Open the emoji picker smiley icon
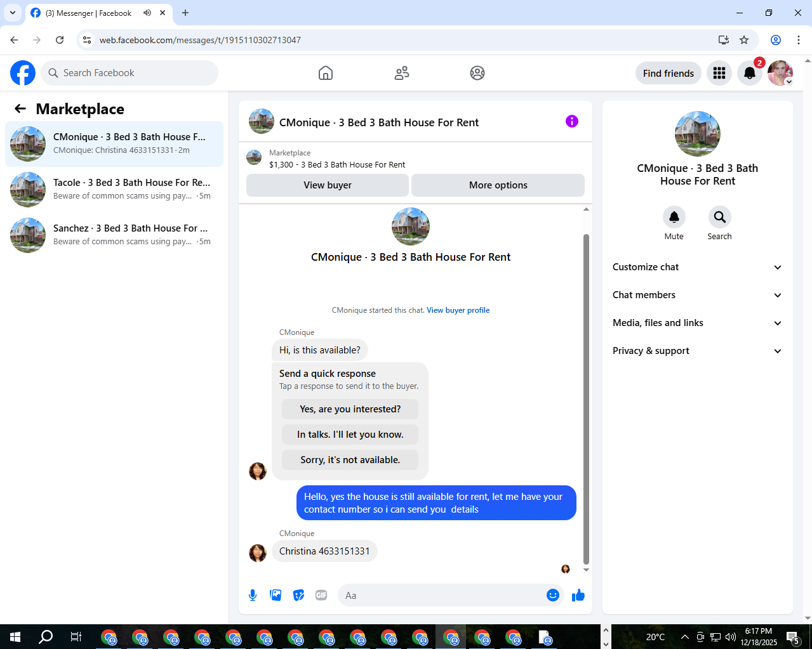The width and height of the screenshot is (812, 649). 553,595
